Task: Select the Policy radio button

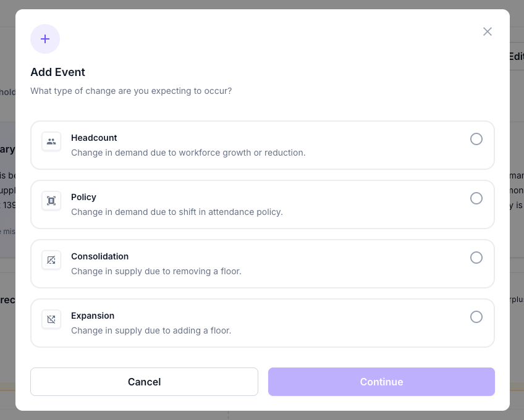Action: coord(476,198)
